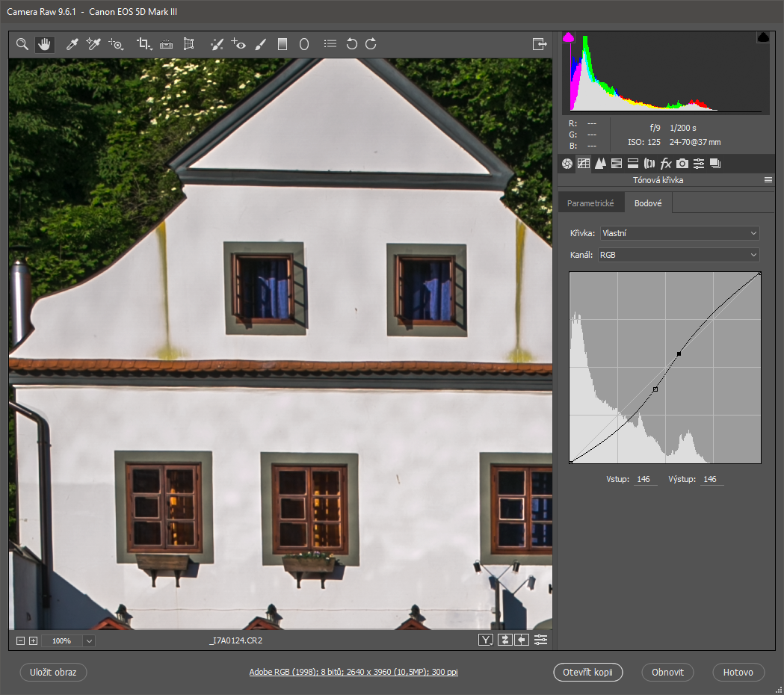This screenshot has width=784, height=695.
Task: Select the White Balance eyedropper tool
Action: pos(72,44)
